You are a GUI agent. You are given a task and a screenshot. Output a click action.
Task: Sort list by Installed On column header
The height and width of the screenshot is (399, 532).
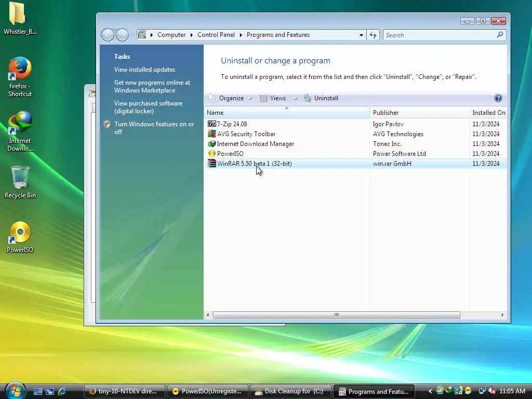coord(488,113)
